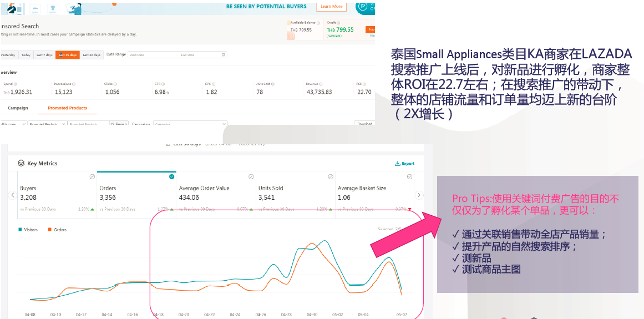Toggle the Orders metric checkmark
This screenshot has height=319, width=644.
coord(172,176)
